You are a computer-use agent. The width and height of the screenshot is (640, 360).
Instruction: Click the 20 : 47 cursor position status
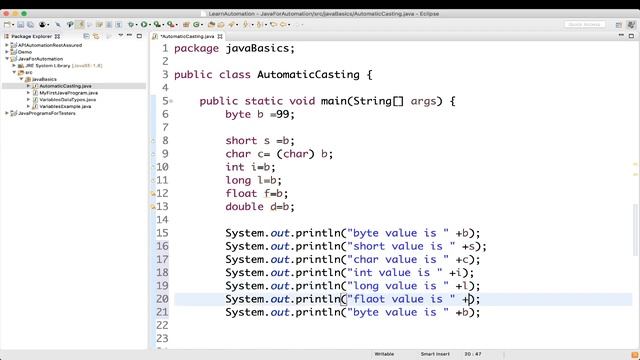coord(472,354)
